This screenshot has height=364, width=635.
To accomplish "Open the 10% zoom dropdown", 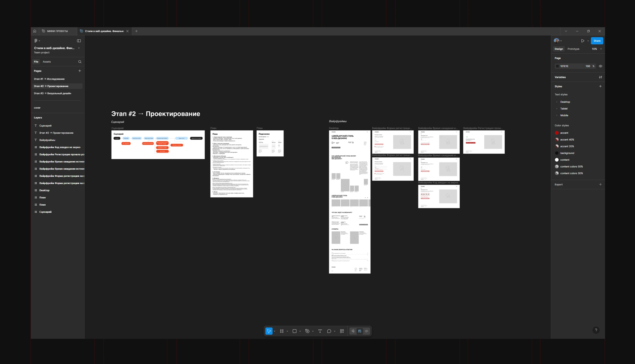I will (x=597, y=49).
